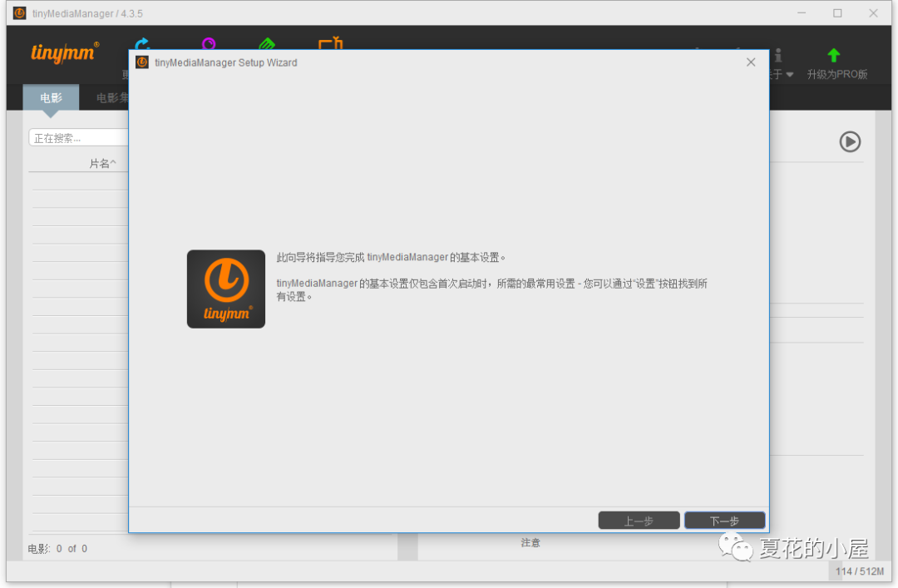Switch to the 电影集 tab
The height and width of the screenshot is (588, 898).
(x=111, y=97)
